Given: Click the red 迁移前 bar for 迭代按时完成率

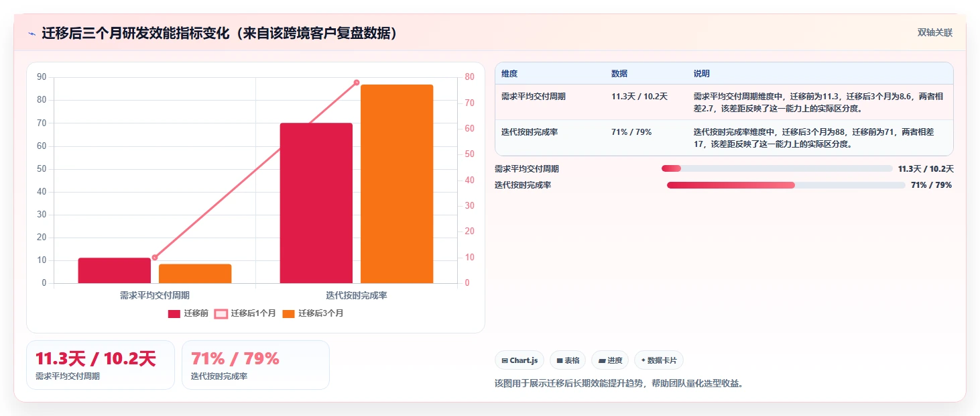Looking at the screenshot, I should 316,203.
